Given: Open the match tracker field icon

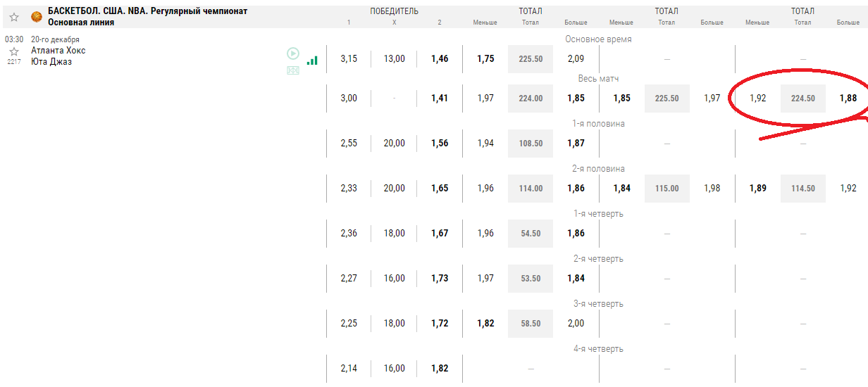Looking at the screenshot, I should [x=293, y=70].
